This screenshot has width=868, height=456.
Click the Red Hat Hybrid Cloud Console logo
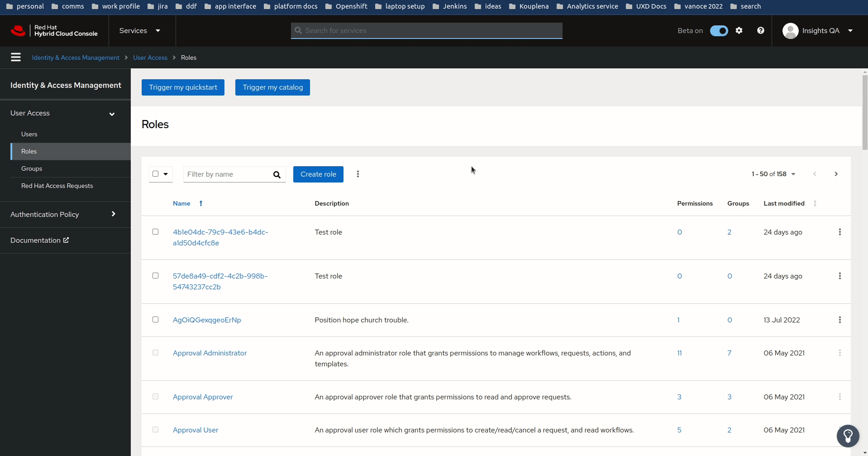54,30
